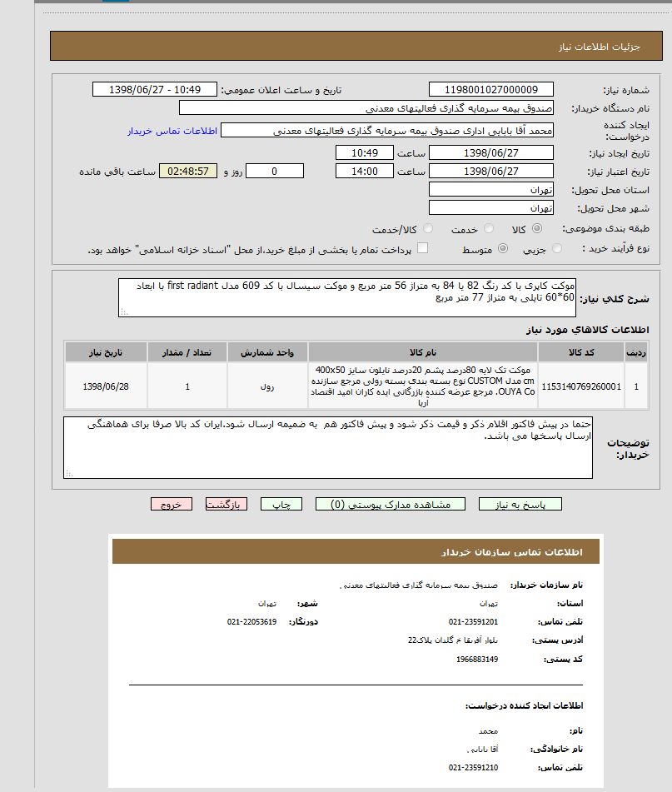Click the شماره نیاز number field

[x=490, y=90]
